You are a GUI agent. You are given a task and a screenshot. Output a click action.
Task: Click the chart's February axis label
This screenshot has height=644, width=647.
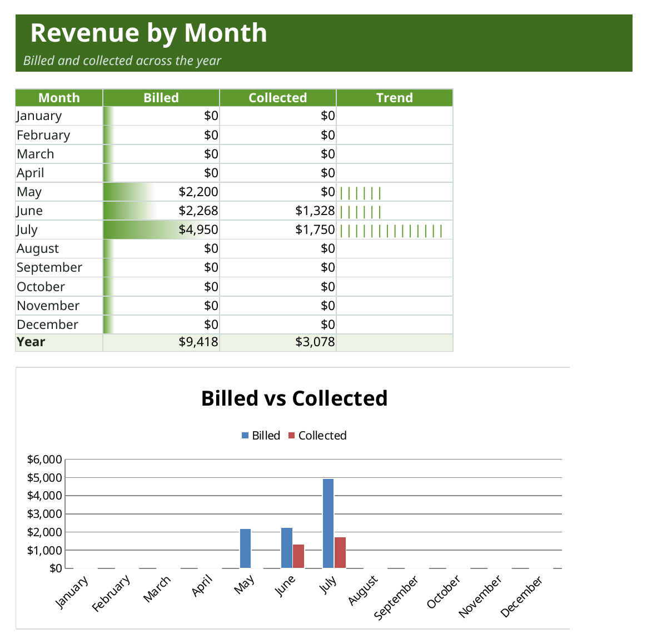point(111,593)
